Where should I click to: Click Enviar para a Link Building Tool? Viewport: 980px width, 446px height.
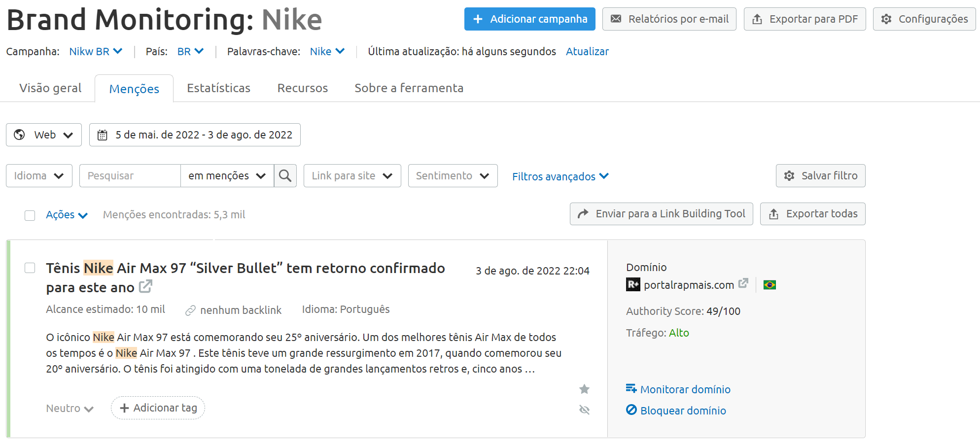click(x=661, y=214)
